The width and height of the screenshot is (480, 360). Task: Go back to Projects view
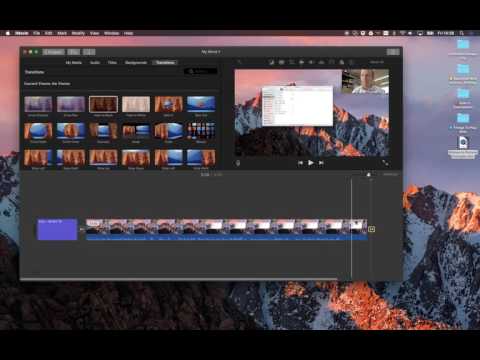point(54,52)
